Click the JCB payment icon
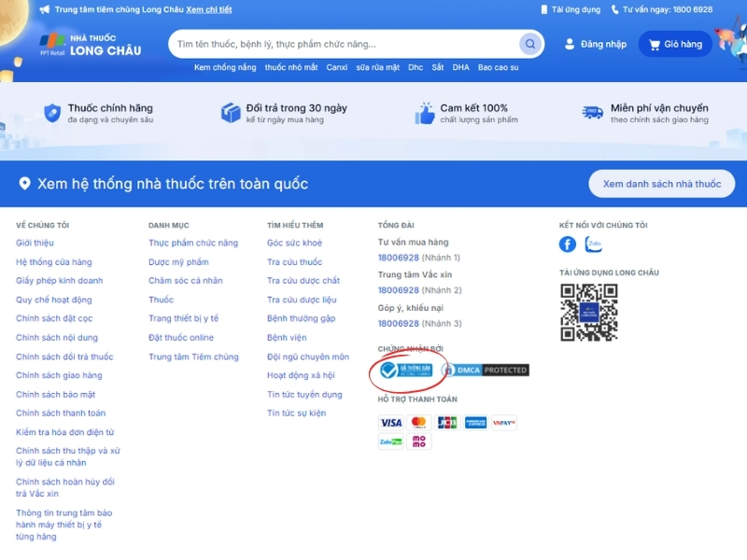The image size is (747, 560). pyautogui.click(x=447, y=423)
